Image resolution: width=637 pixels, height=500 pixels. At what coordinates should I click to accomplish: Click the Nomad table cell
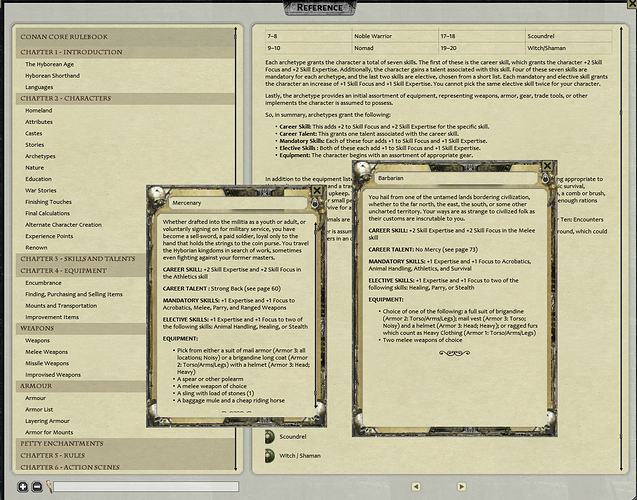point(395,48)
